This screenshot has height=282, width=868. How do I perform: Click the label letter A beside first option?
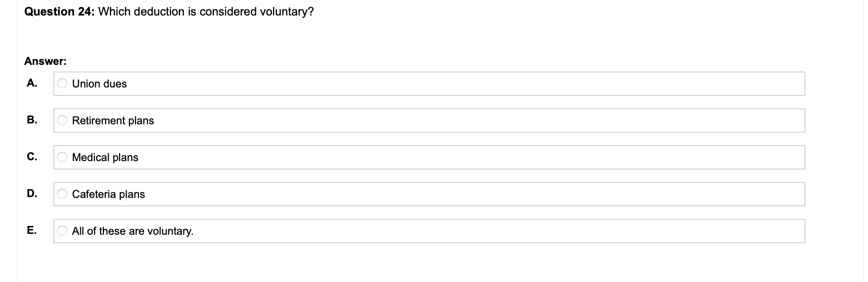[32, 84]
